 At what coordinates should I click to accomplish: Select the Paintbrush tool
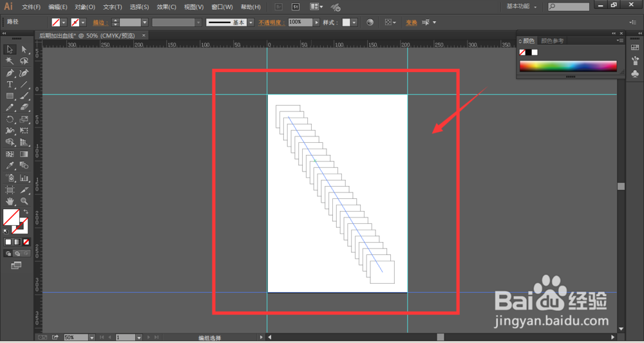pyautogui.click(x=24, y=96)
